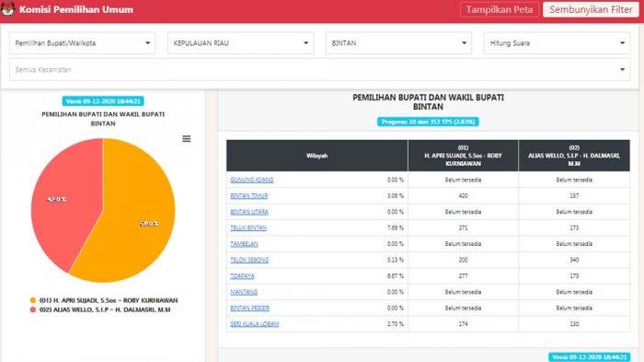Click the KPU logo icon
644x362 pixels.
pos(7,9)
